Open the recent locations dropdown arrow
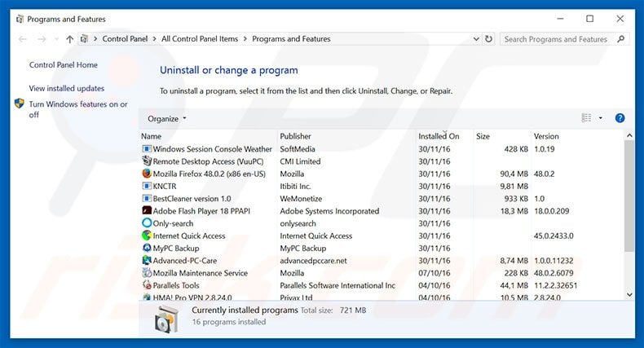This screenshot has height=348, width=644. pos(56,39)
